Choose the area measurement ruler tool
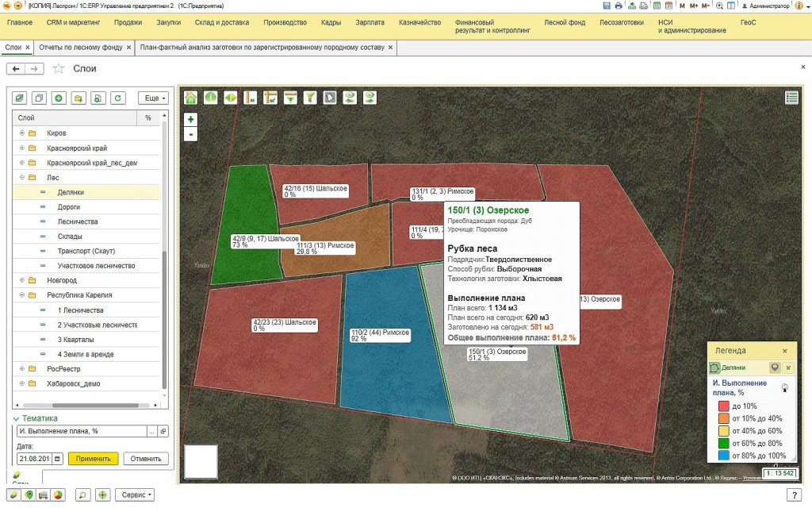Screen dimensions: 812x508 click(270, 98)
